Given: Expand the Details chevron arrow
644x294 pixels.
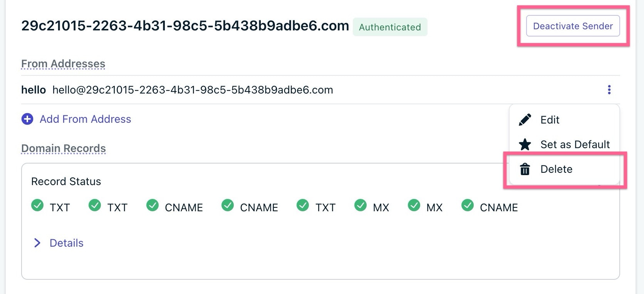Looking at the screenshot, I should pyautogui.click(x=37, y=243).
